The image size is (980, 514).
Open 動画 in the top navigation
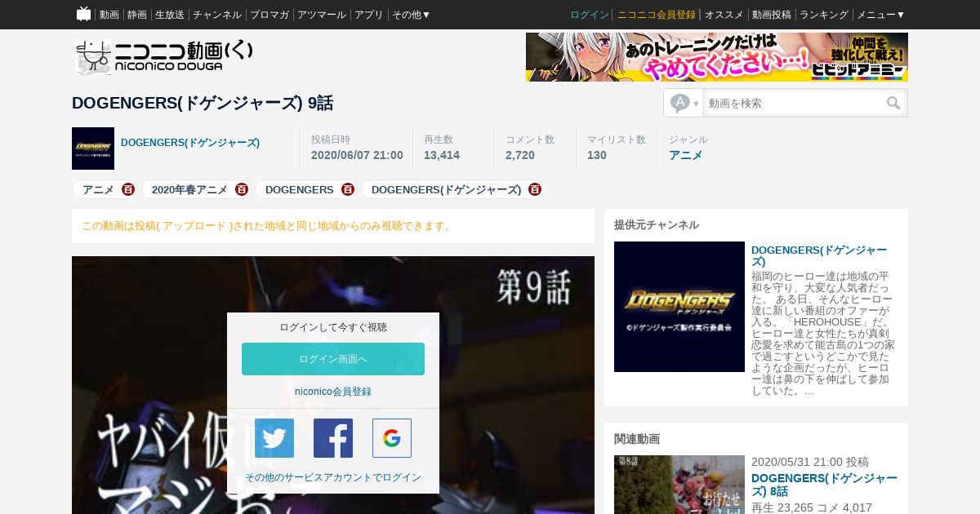[109, 15]
